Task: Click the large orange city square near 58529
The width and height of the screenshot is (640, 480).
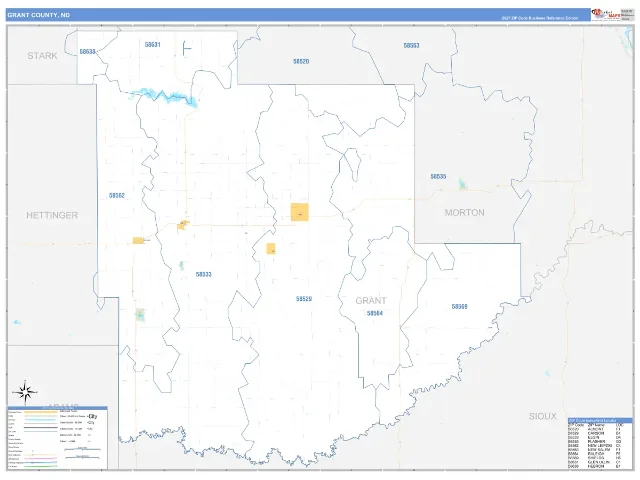Action: pyautogui.click(x=300, y=212)
